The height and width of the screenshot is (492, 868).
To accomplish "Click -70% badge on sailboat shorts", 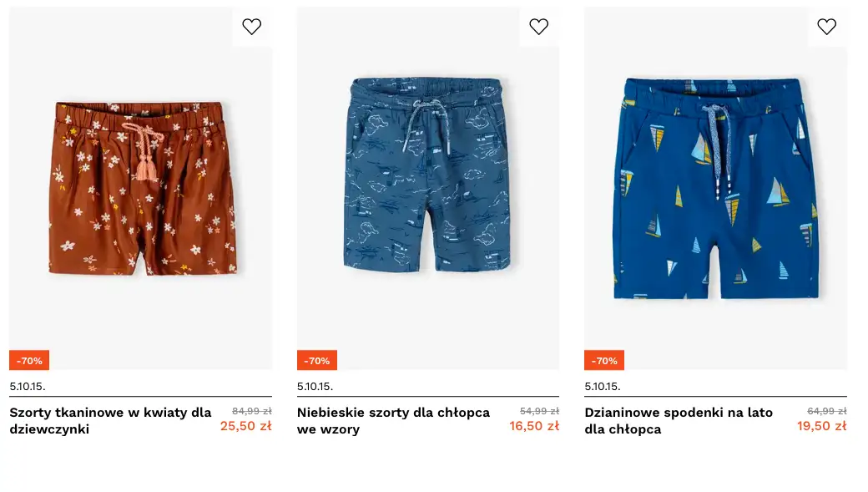I will [604, 361].
